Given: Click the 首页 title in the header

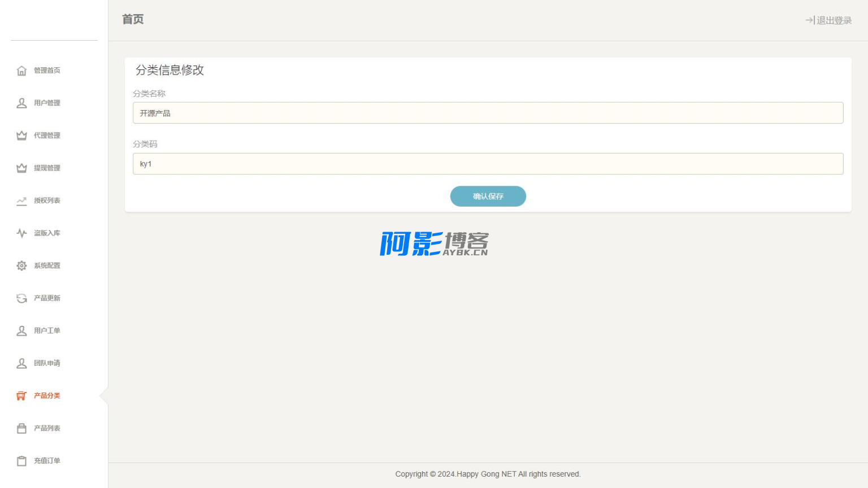Looking at the screenshot, I should tap(133, 19).
